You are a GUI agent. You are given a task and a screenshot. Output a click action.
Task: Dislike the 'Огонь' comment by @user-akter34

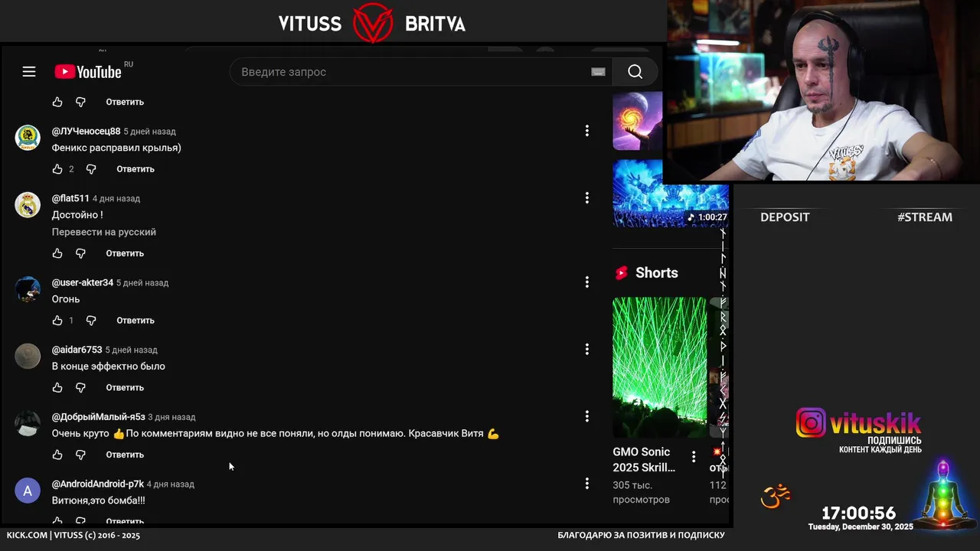91,321
